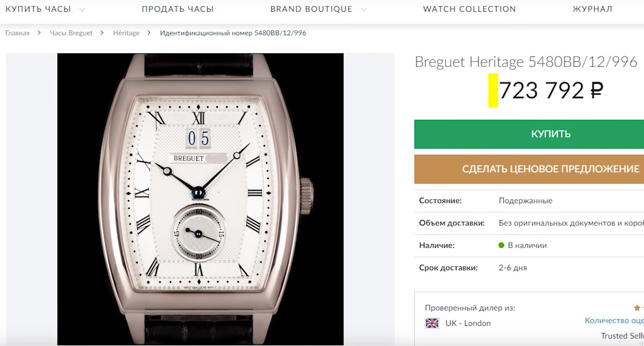
Task: Click the Количество оценок reviews link
Action: 614,320
